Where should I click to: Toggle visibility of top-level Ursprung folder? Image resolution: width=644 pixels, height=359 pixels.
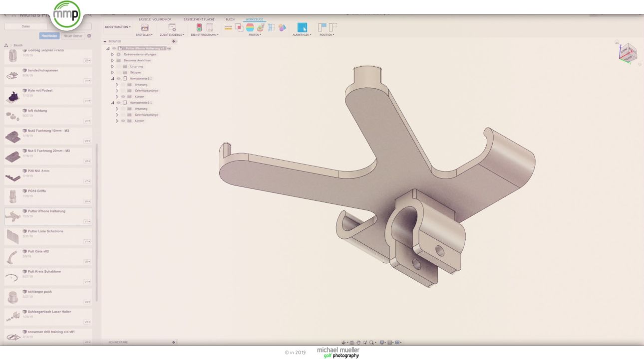click(x=118, y=66)
